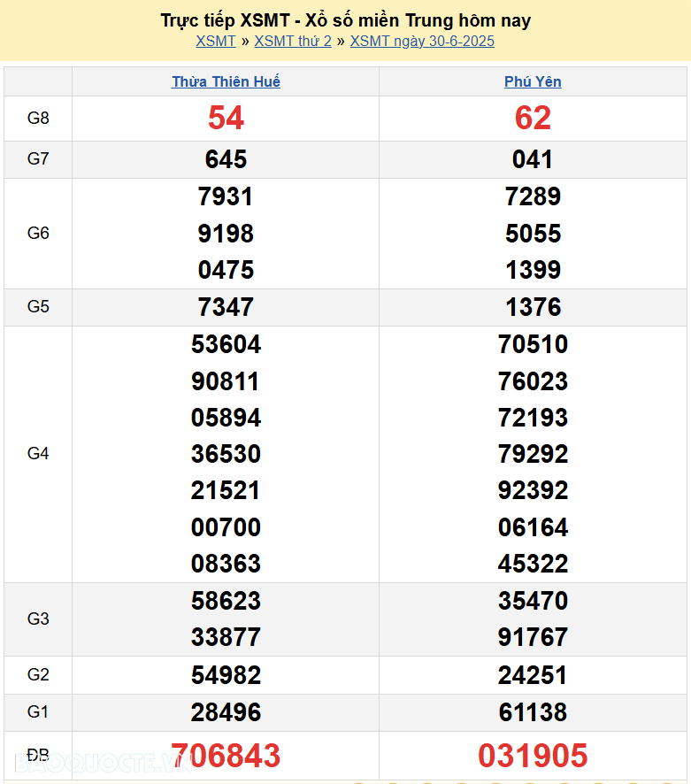Screen dimensions: 691x784
Task: Select the G2 number 24251
Action: tap(533, 675)
